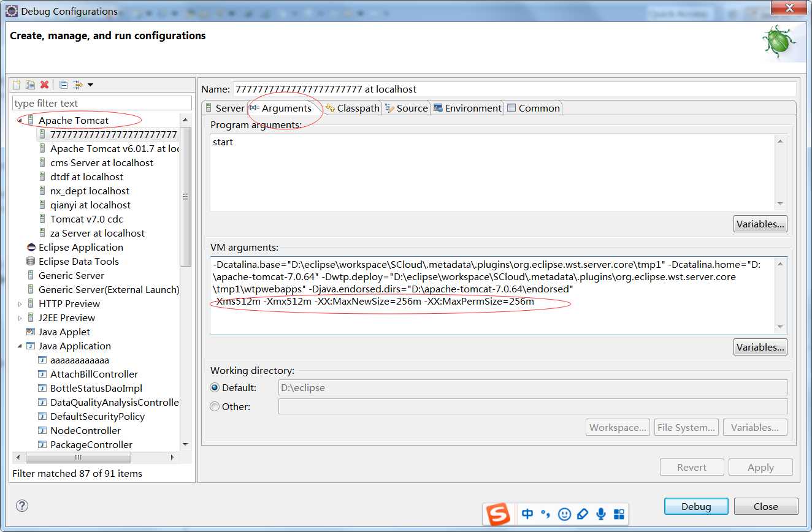Select Tomcat v7.0 cdc configuration

[x=81, y=219]
